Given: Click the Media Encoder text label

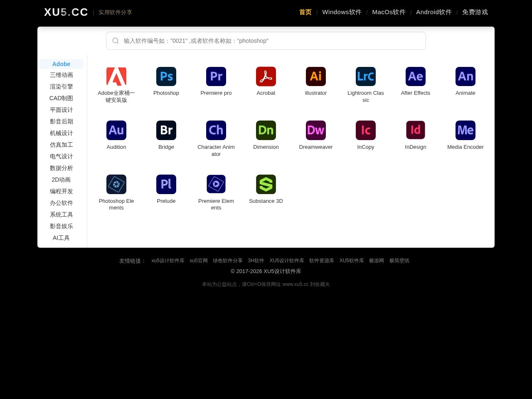Looking at the screenshot, I should pyautogui.click(x=465, y=147).
